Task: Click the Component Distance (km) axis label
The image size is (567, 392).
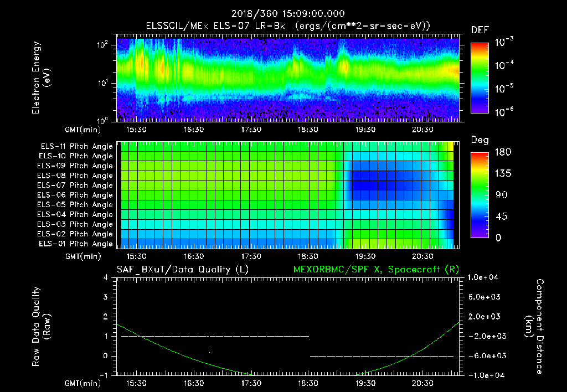Action: coord(534,327)
